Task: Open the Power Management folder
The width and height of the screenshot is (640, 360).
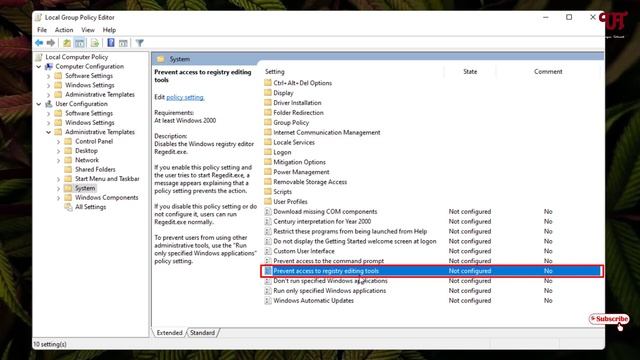Action: 301,172
